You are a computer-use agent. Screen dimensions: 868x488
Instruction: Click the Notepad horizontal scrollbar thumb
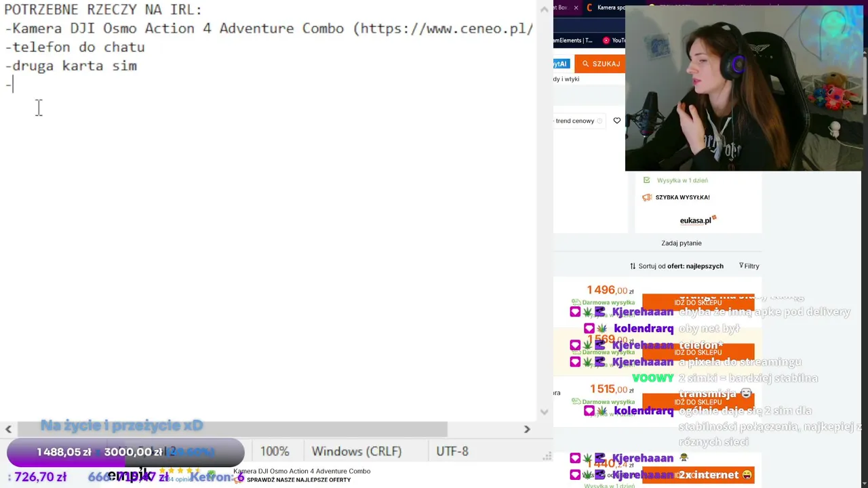tap(232, 429)
